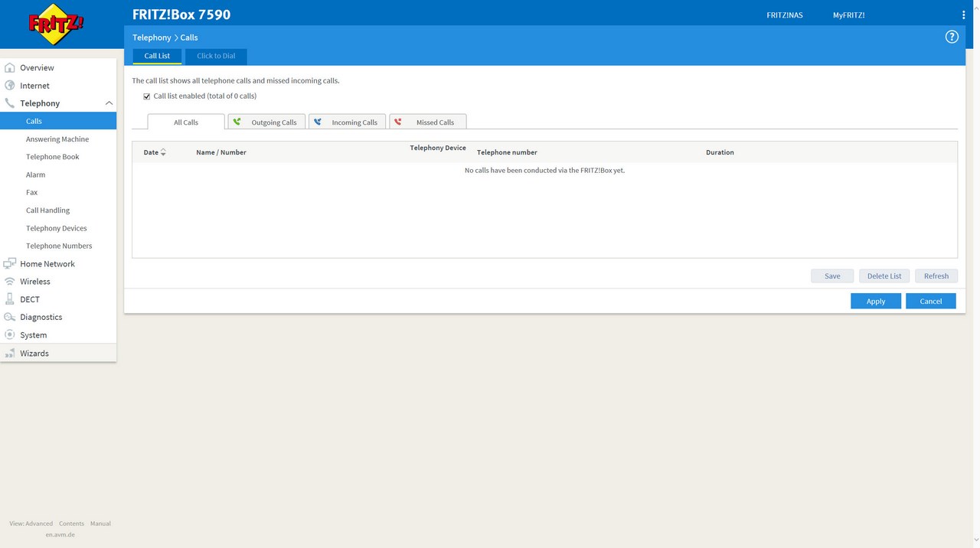Screen dimensions: 980x548
Task: Cancel the changes
Action: [x=931, y=301]
